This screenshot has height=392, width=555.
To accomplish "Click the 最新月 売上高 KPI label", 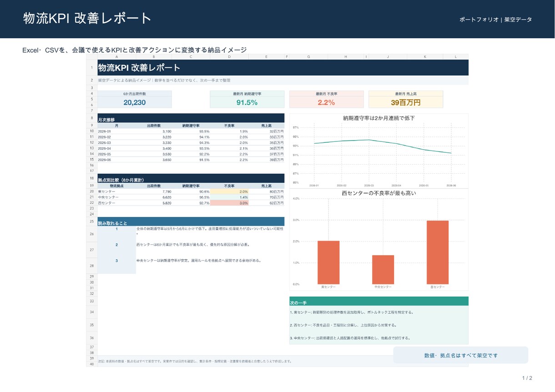I will click(406, 94).
